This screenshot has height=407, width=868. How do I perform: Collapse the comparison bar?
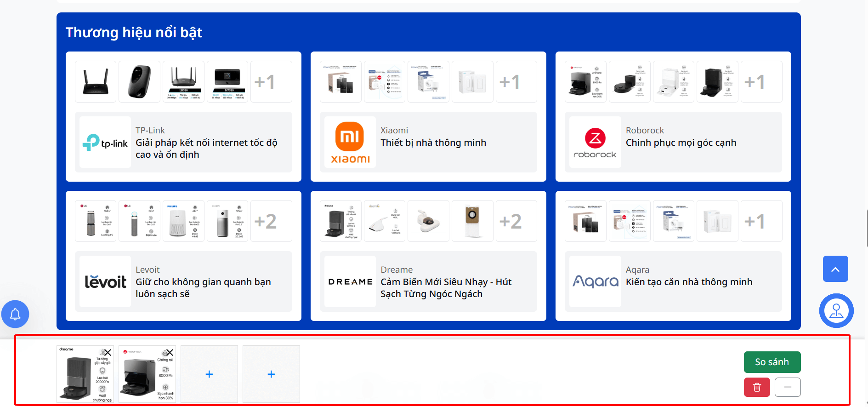tap(788, 387)
